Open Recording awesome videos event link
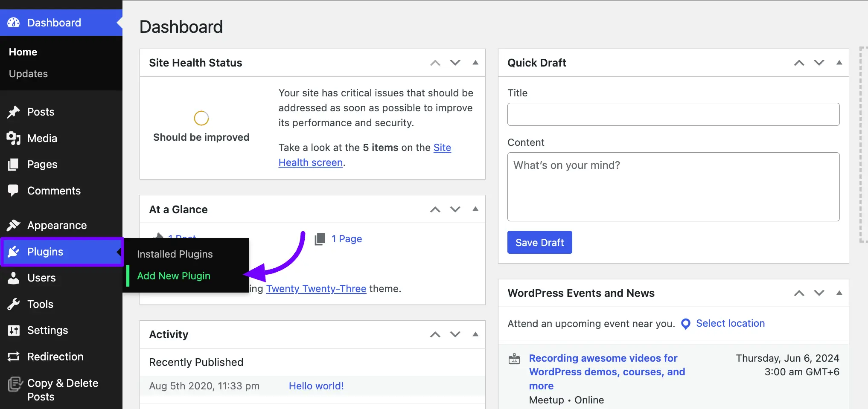 607,372
